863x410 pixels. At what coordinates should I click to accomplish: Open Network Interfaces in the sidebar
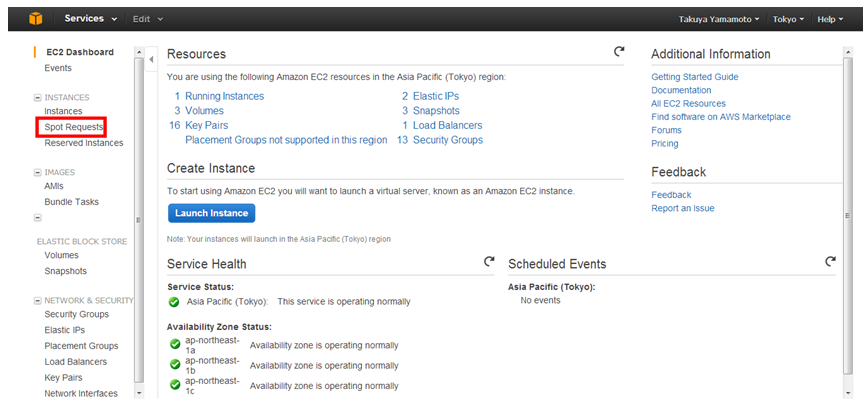(x=81, y=393)
